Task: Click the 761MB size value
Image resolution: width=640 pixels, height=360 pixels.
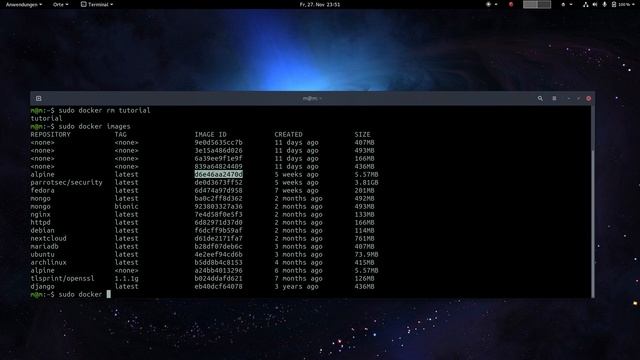Action: click(364, 238)
